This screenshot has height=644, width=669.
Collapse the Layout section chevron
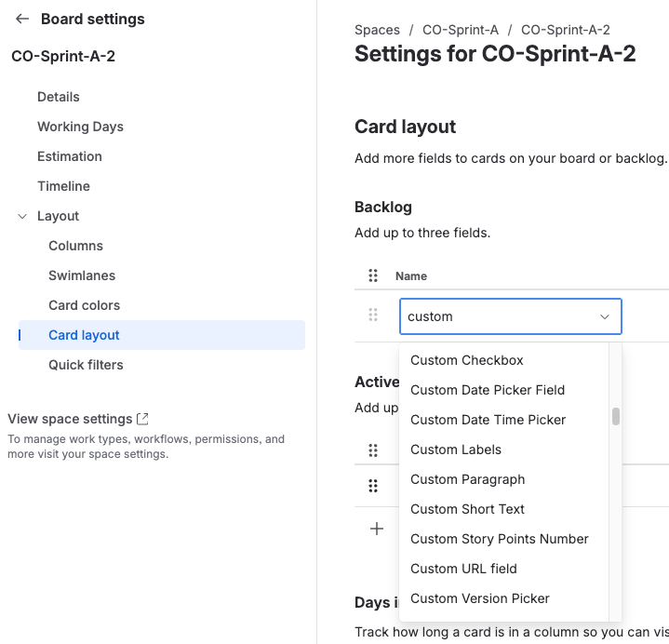pyautogui.click(x=22, y=216)
